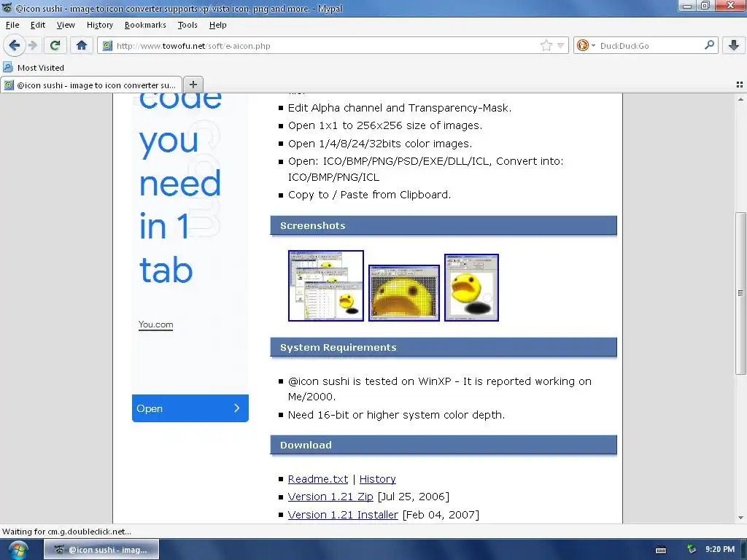Download Version 1.21 Installer
Screen dimensions: 747x560
[343, 515]
